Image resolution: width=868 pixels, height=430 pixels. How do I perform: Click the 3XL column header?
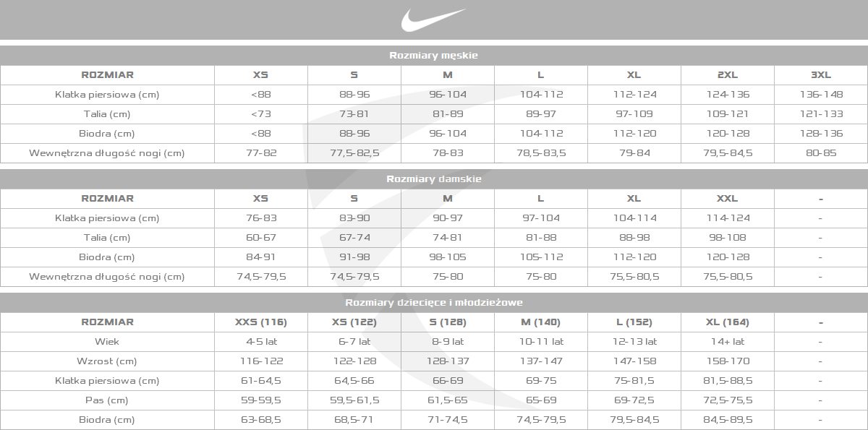(x=821, y=74)
